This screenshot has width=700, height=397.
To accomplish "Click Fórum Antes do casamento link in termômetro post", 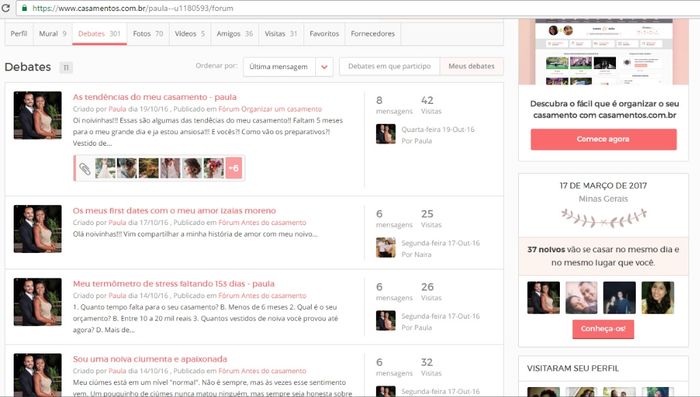I will [x=262, y=296].
